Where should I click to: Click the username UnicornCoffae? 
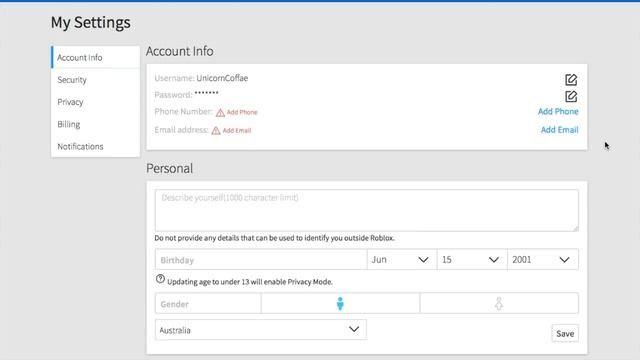[222, 78]
